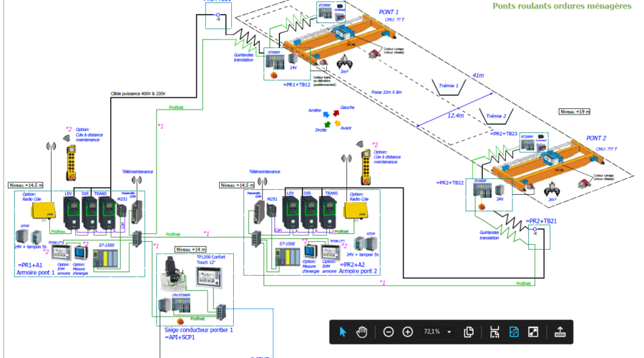This screenshot has width=644, height=358.
Task: Toggle fit one full page view
Action: pos(514,332)
